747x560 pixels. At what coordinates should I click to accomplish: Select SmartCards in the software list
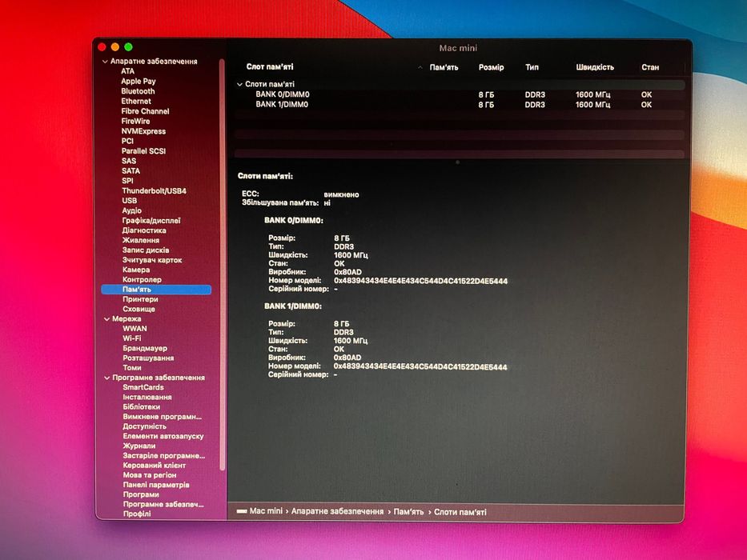point(143,388)
